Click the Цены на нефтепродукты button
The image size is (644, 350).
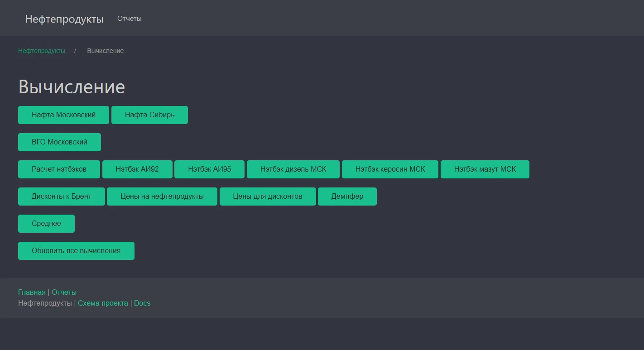(x=162, y=197)
